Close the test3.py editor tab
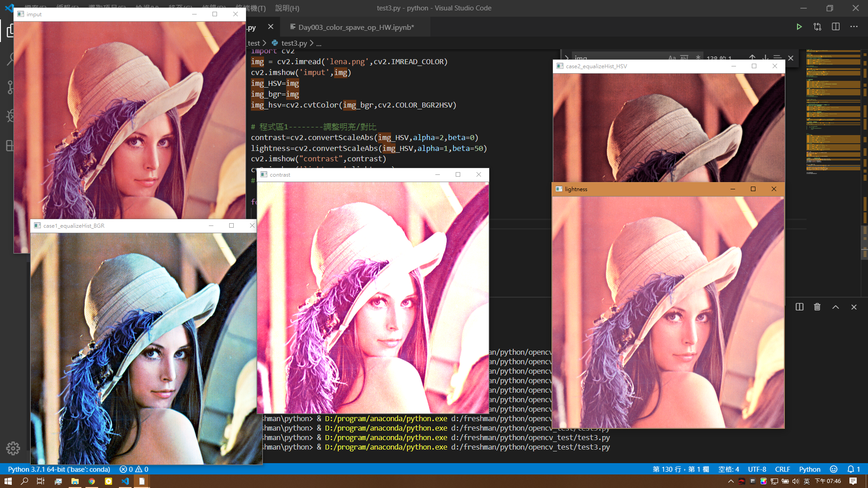Image resolution: width=868 pixels, height=488 pixels. point(270,27)
